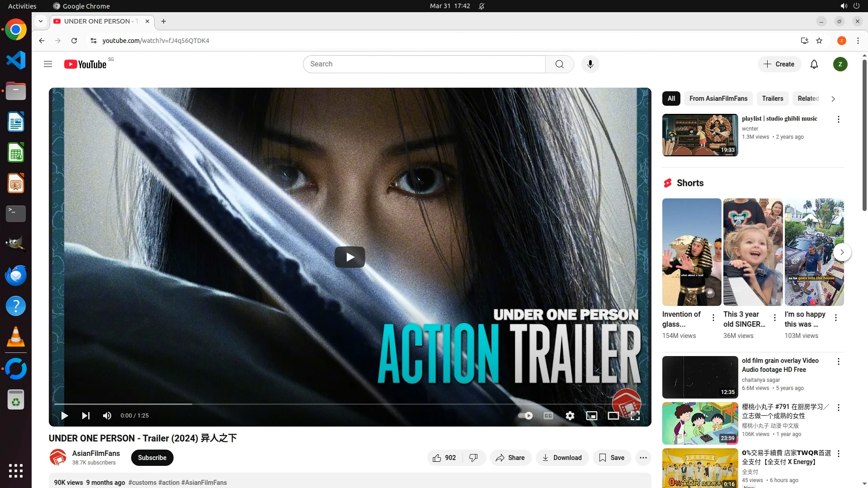
Task: Select the Trailers filter chip
Action: pos(772,99)
